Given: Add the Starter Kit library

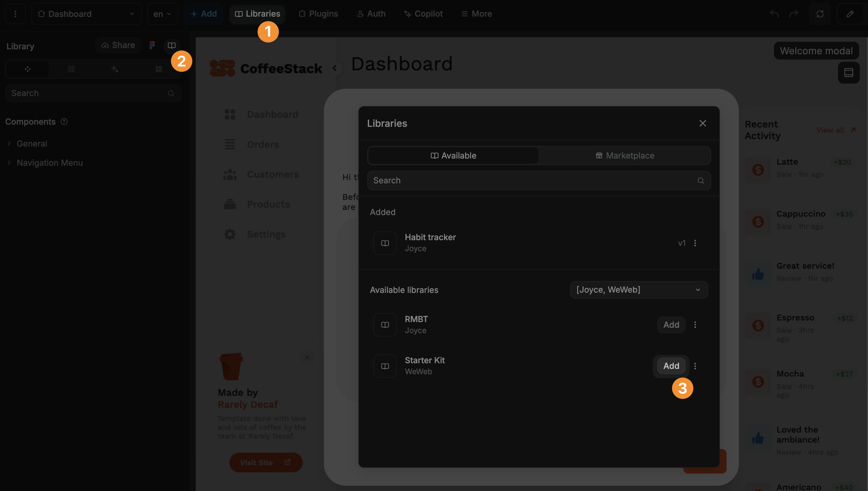Looking at the screenshot, I should point(671,365).
